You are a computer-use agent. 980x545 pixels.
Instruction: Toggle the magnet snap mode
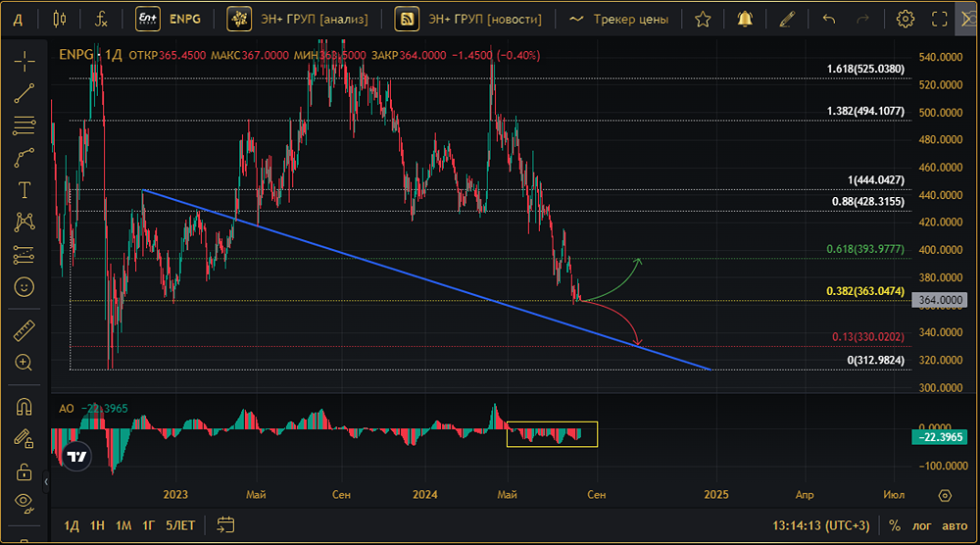pyautogui.click(x=24, y=407)
